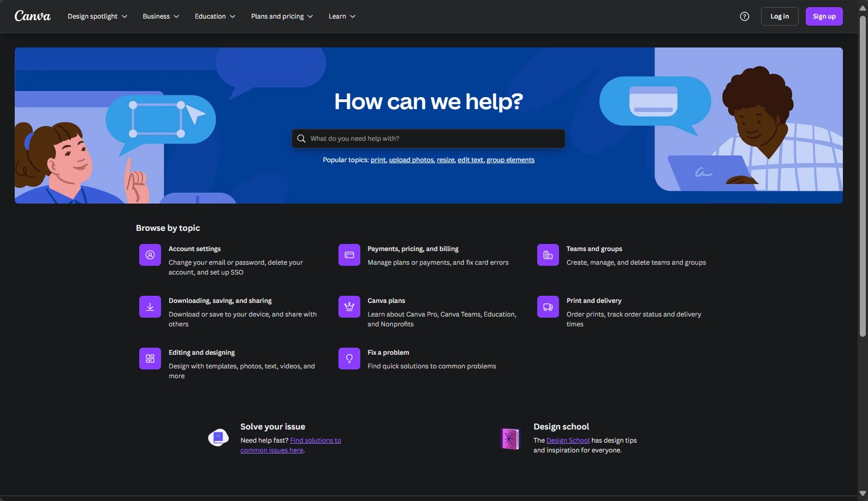This screenshot has width=868, height=501.
Task: Click the magnifier icon in the search box
Action: [x=301, y=139]
